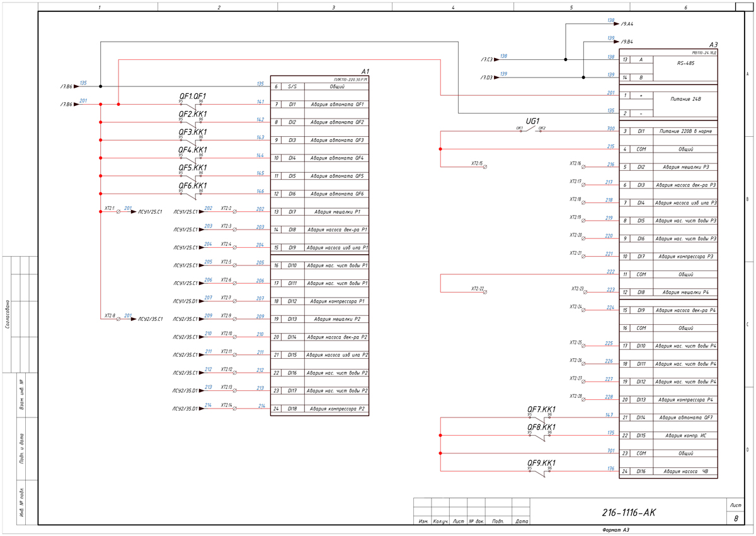
Task: Select the "Питание 24В" cell
Action: [x=685, y=100]
